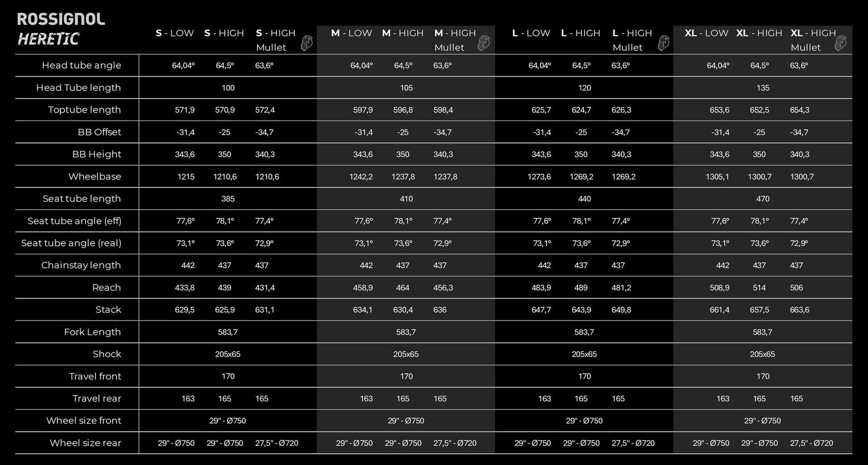Click wheelbase value 1305,1
The height and width of the screenshot is (465, 868).
[717, 177]
